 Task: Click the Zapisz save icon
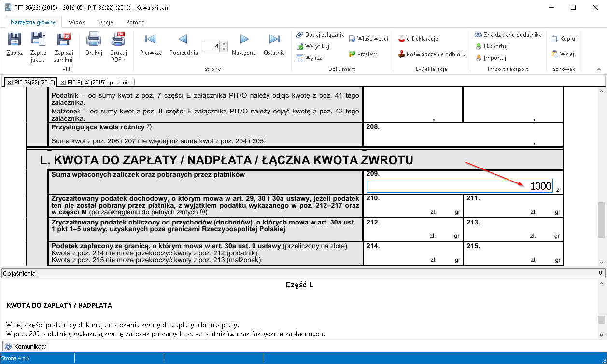[x=14, y=40]
